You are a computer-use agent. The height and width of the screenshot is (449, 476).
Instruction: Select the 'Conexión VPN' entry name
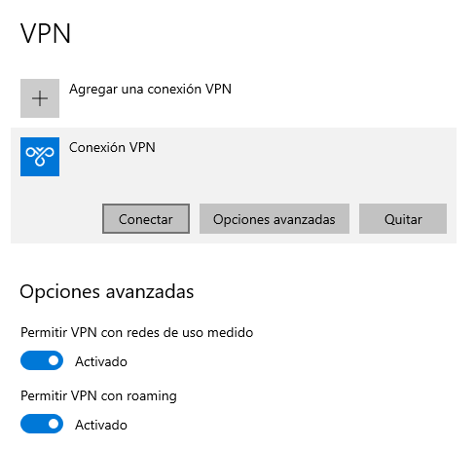112,147
